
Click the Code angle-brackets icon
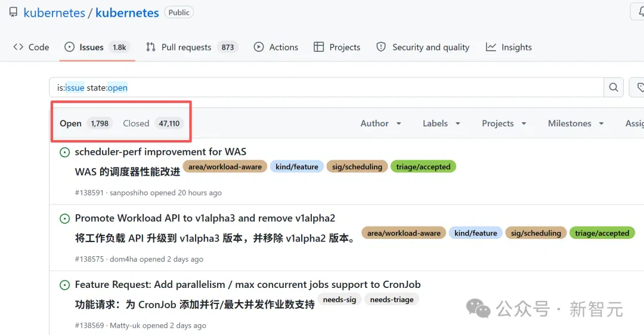pyautogui.click(x=18, y=47)
